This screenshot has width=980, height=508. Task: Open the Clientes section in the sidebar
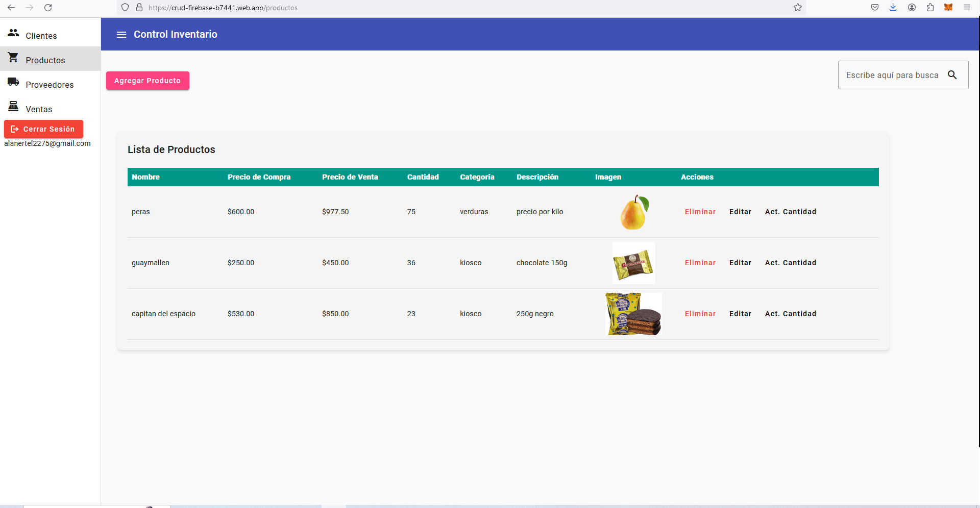pos(50,35)
